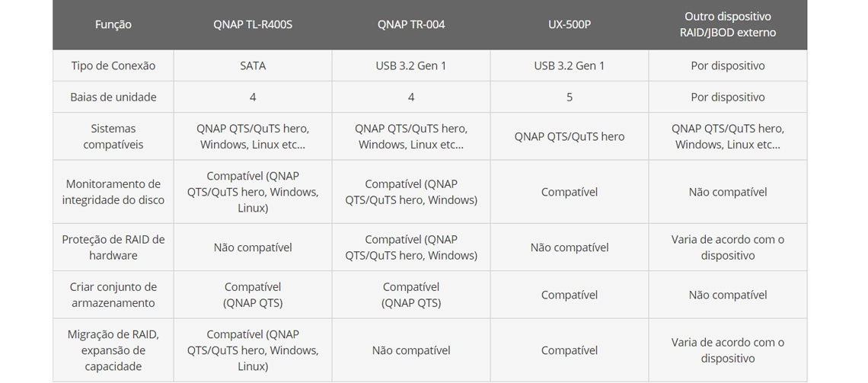Click USB 3.2 Gen 1 under QNAP TR-004
868x383 pixels.
click(x=410, y=65)
